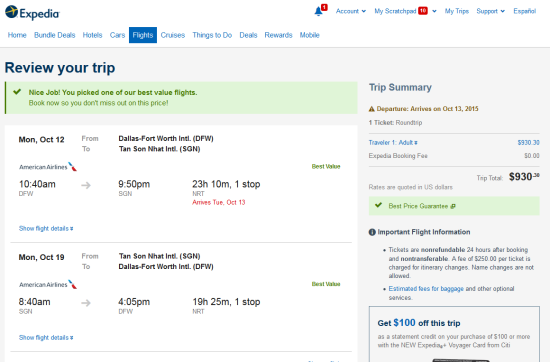Image resolution: width=550 pixels, height=362 pixels.
Task: Expand Traveler 1: Adult price breakdown
Action: [x=393, y=143]
